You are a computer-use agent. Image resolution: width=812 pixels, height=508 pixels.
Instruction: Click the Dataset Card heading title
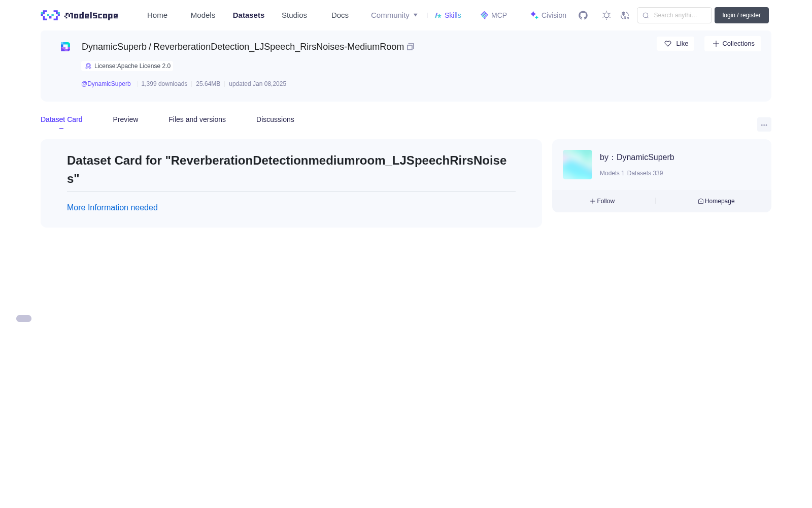[287, 169]
